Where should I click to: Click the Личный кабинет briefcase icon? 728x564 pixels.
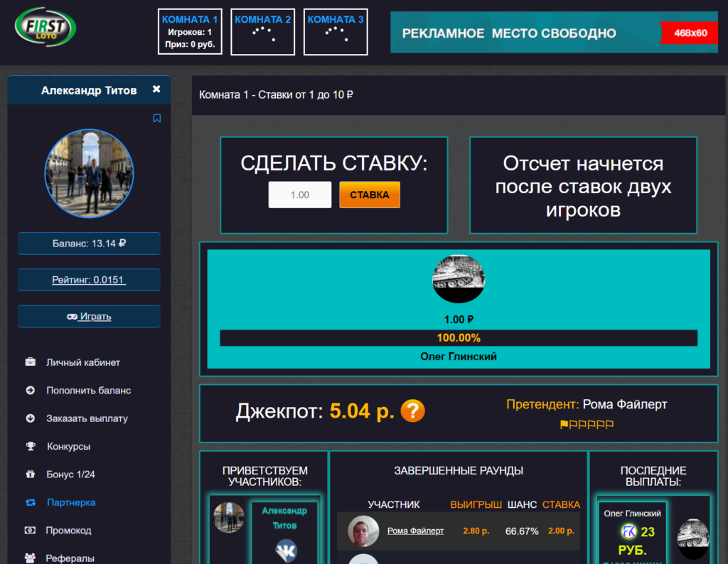(30, 362)
